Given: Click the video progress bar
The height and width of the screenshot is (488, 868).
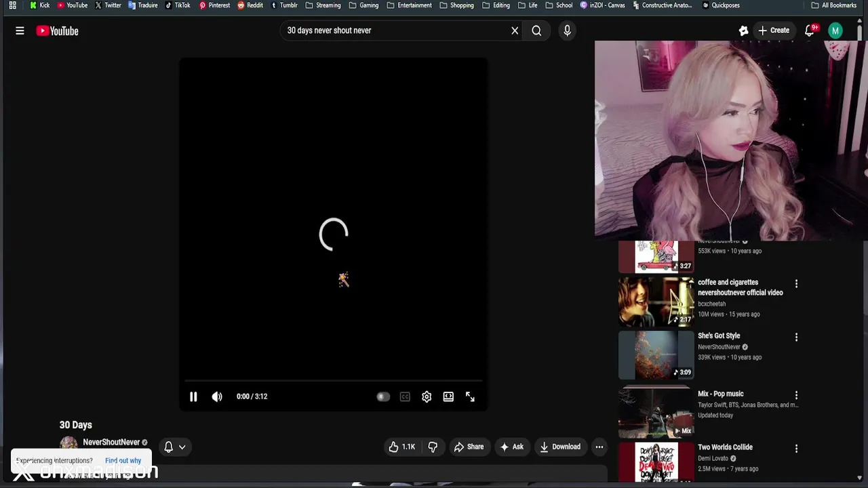Looking at the screenshot, I should click(333, 381).
